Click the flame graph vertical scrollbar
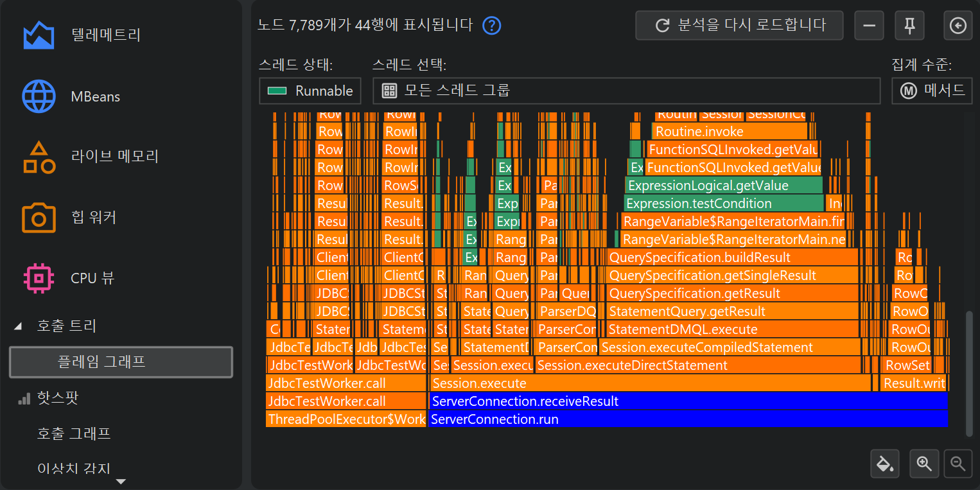Screen dimensions: 980x490 click(x=969, y=373)
